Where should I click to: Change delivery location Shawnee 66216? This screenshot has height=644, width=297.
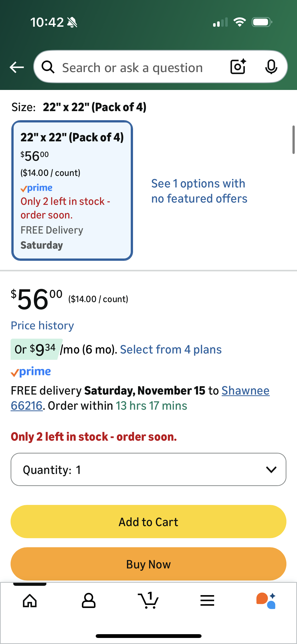coord(245,391)
